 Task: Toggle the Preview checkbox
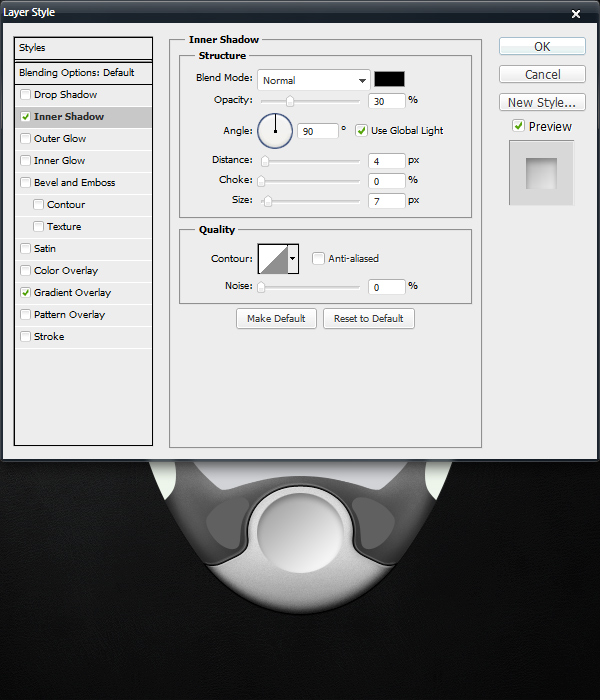tap(518, 126)
